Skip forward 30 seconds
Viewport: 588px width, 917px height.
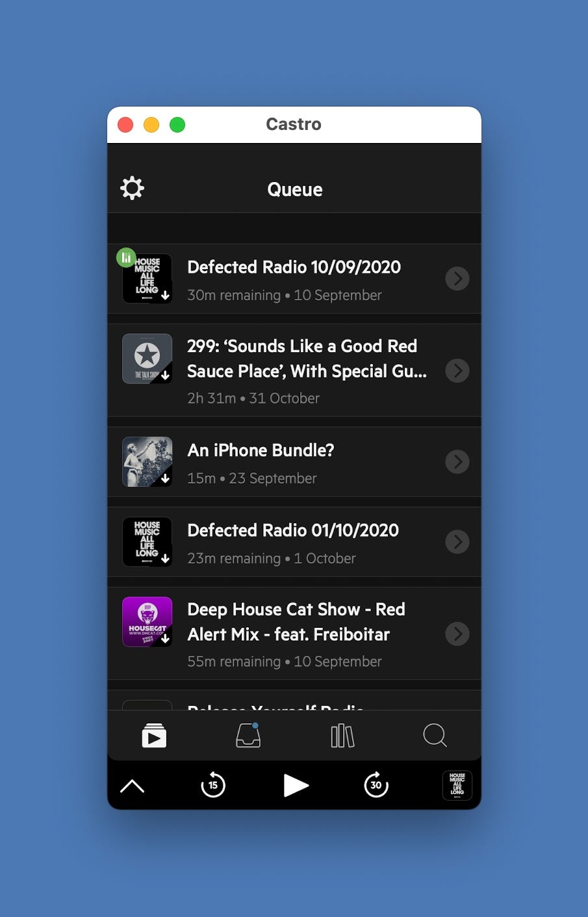coord(376,785)
